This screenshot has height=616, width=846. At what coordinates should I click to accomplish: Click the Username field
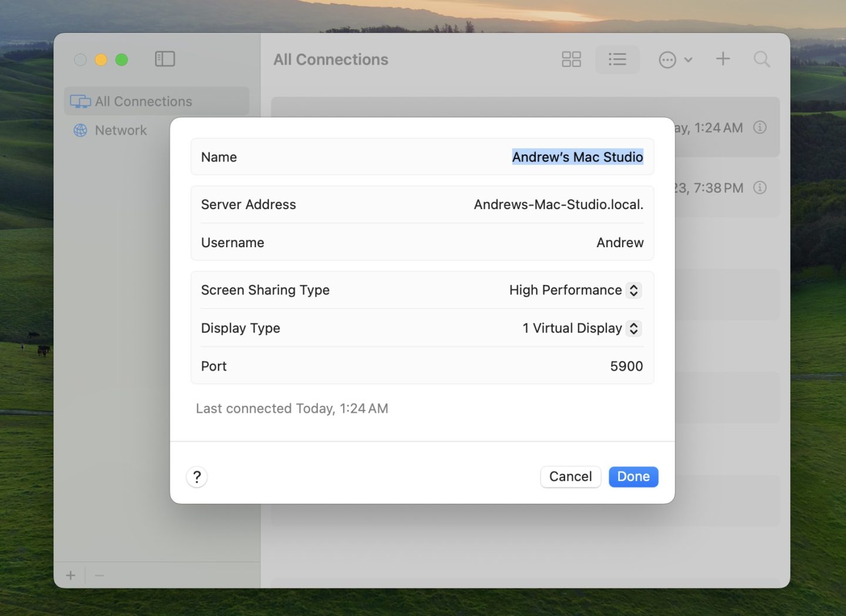pos(619,243)
